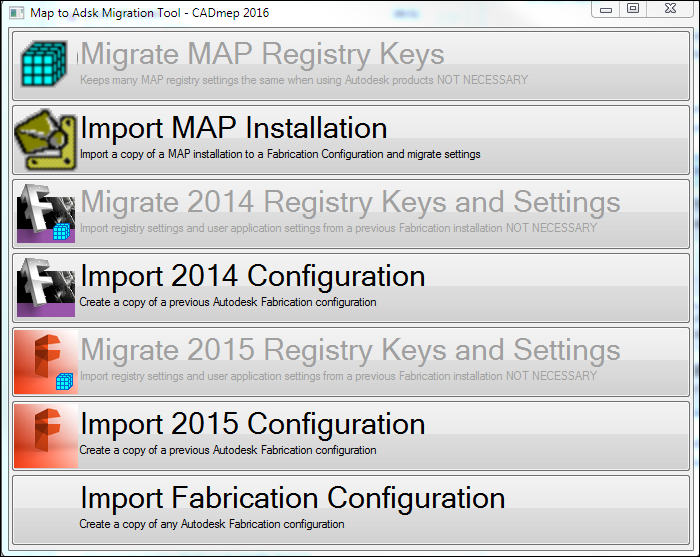Image resolution: width=700 pixels, height=557 pixels.
Task: Maximize the Migration Tool window
Action: (x=633, y=9)
